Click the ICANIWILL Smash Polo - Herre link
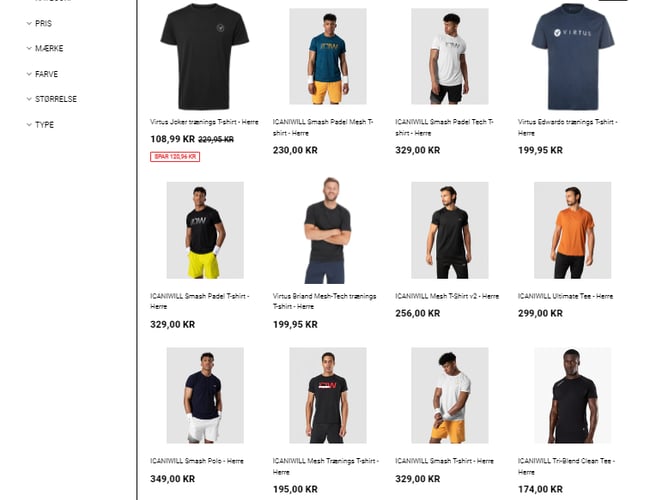650x500 pixels. [x=197, y=461]
